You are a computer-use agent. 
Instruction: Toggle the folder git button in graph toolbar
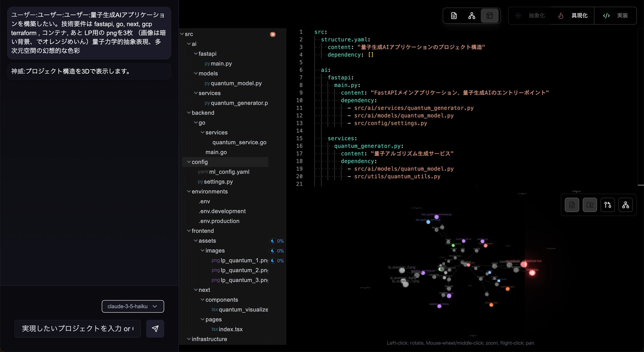590,205
